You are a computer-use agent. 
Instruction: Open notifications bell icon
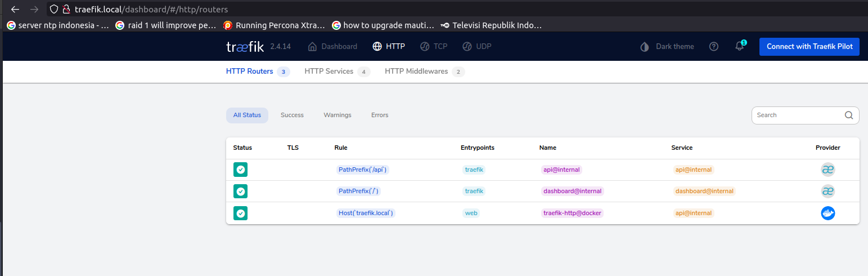click(740, 46)
